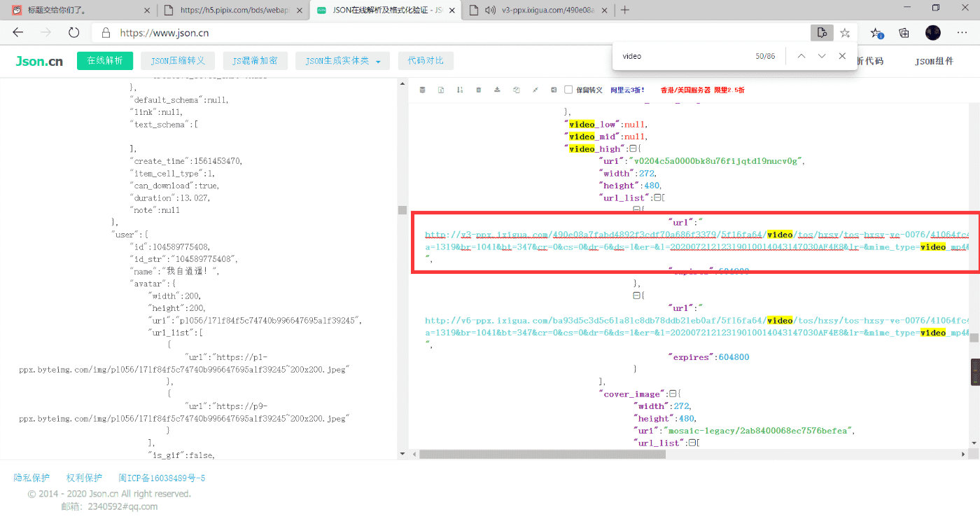The image size is (980, 526).
Task: Click the second document icon in JSON toolbar
Action: (441, 90)
